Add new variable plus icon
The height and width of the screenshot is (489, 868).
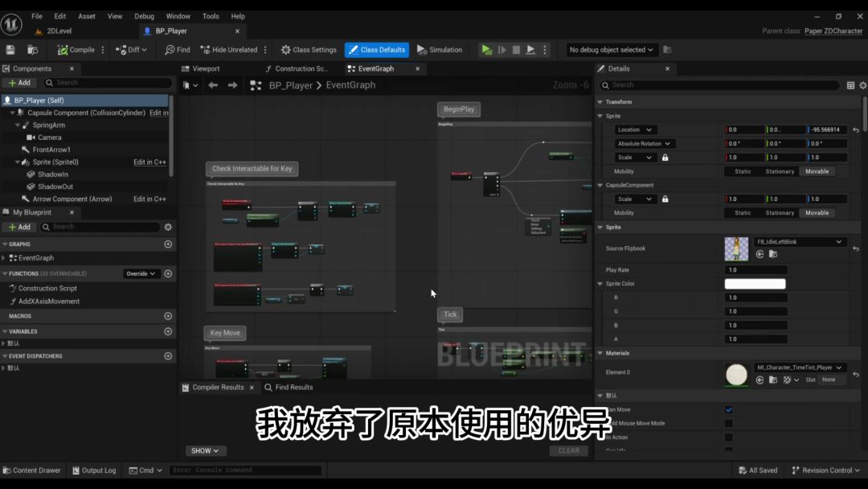pyautogui.click(x=168, y=331)
